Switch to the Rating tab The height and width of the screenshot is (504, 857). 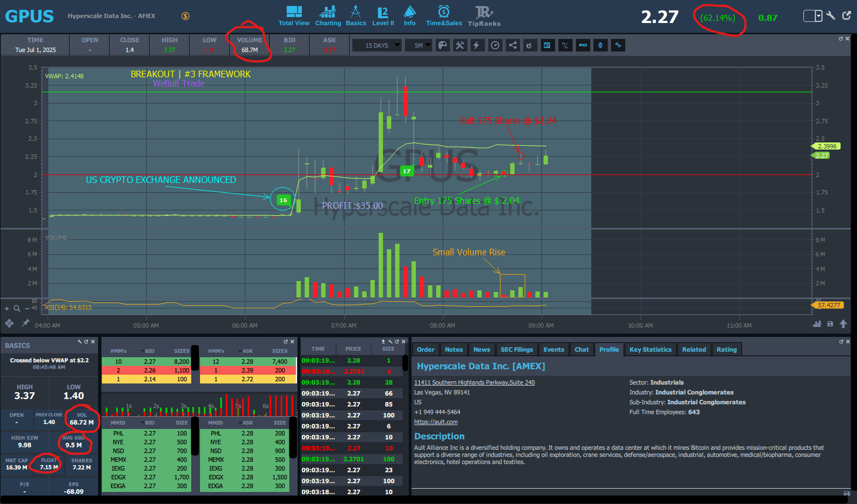coord(727,350)
